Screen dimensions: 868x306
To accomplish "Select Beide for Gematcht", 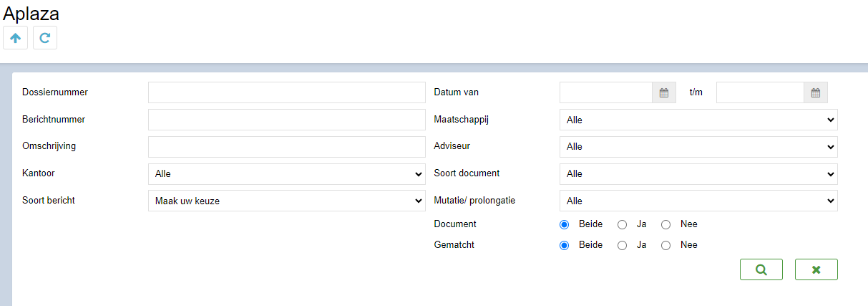I will click(x=565, y=245).
